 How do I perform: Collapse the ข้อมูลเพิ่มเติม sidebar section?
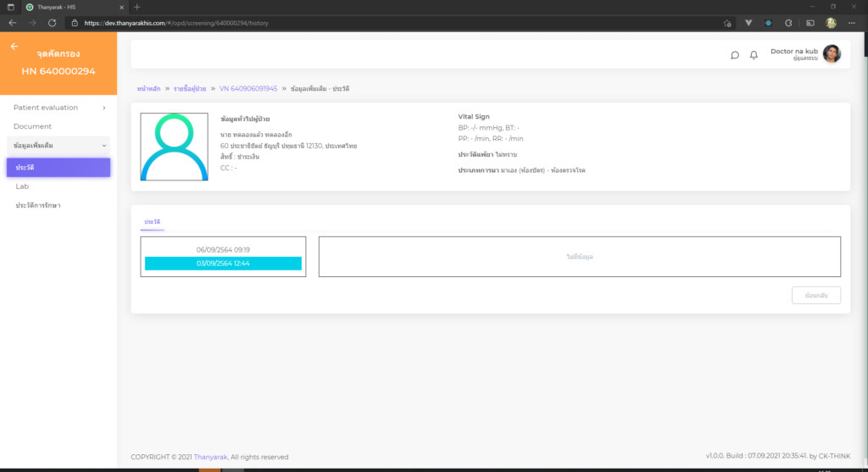[58, 146]
